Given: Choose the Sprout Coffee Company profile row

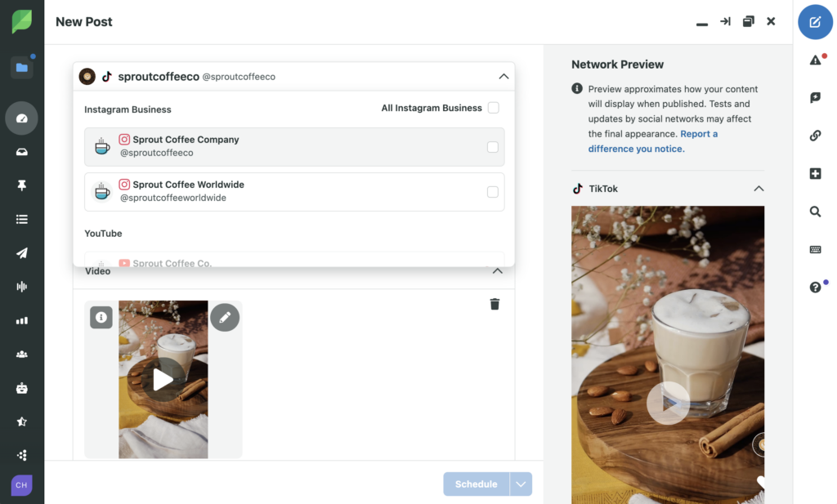Looking at the screenshot, I should 286,147.
